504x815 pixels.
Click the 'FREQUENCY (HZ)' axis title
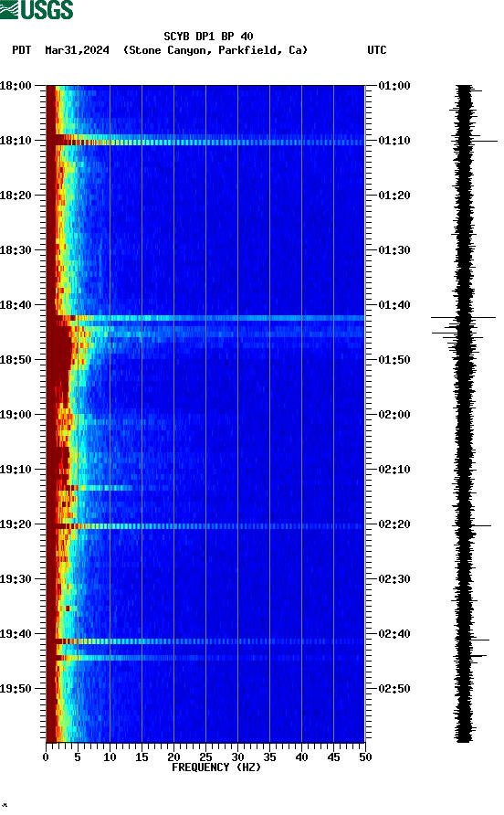pos(216,767)
